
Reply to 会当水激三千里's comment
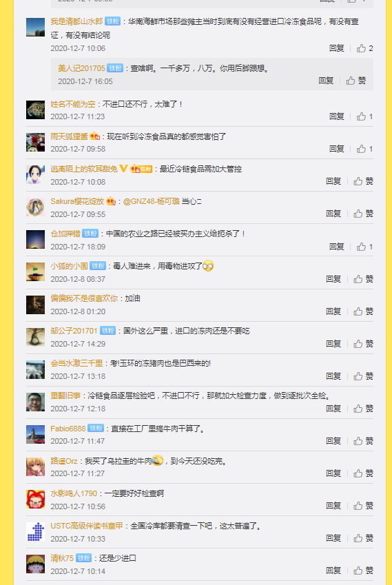[333, 376]
